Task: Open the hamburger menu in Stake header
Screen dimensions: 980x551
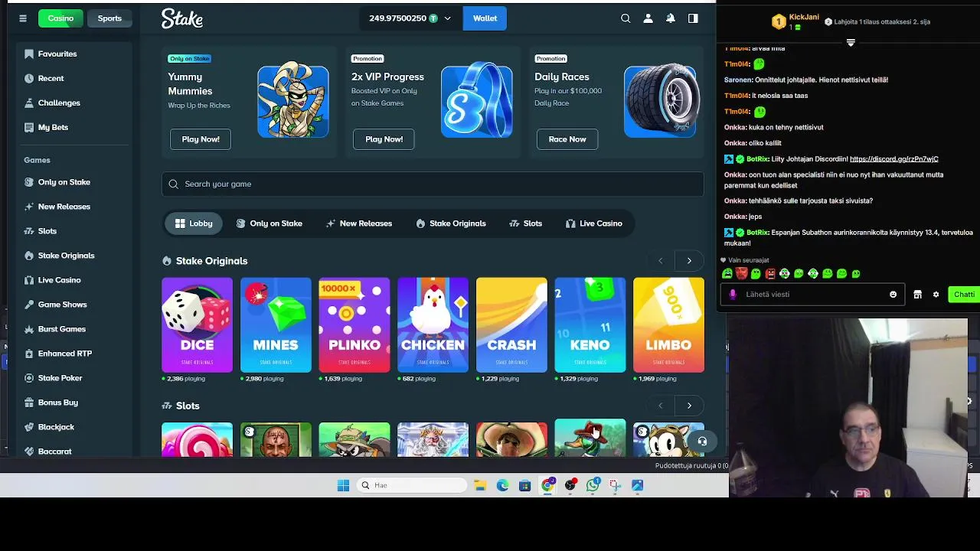Action: click(x=23, y=18)
